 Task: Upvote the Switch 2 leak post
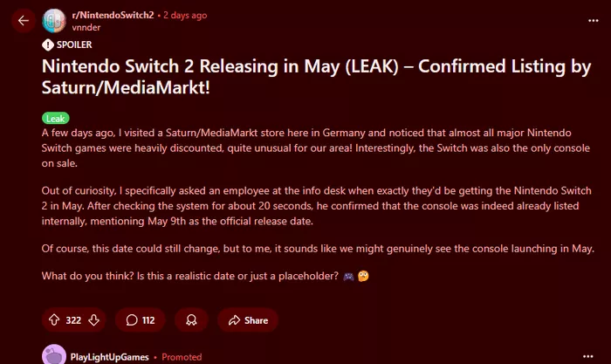54,320
